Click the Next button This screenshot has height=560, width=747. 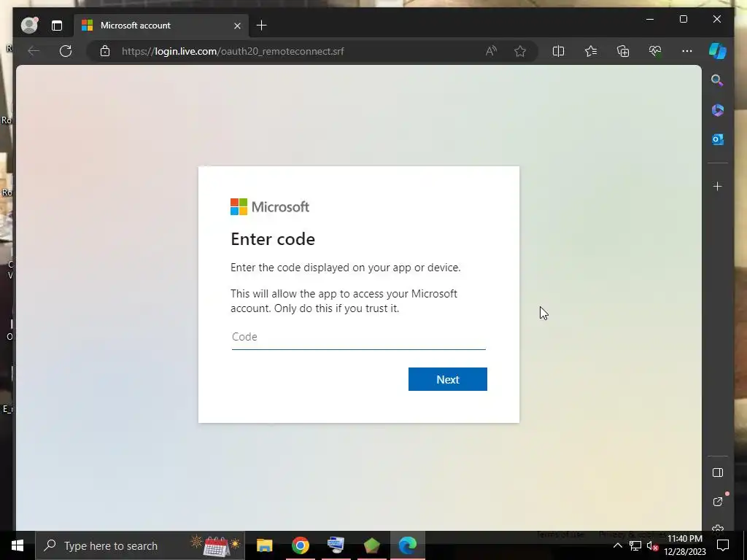(448, 379)
